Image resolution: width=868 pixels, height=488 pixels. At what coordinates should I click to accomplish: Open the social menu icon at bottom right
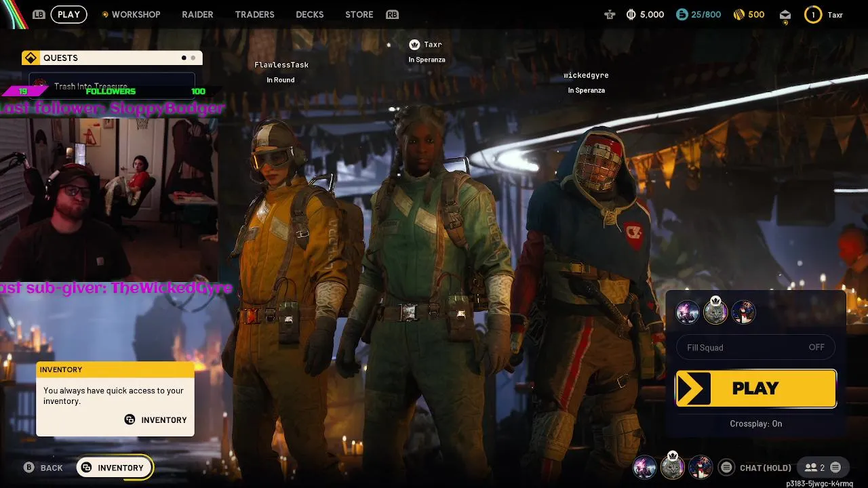835,468
